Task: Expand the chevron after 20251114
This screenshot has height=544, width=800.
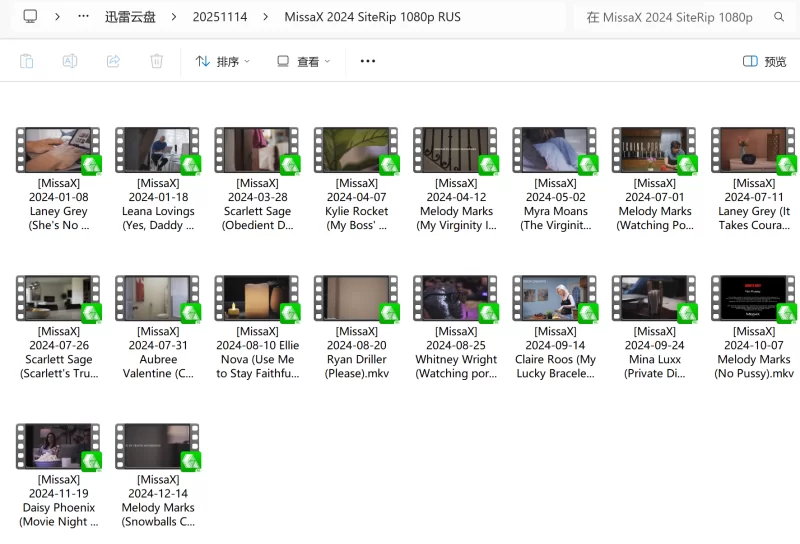Action: [x=265, y=17]
